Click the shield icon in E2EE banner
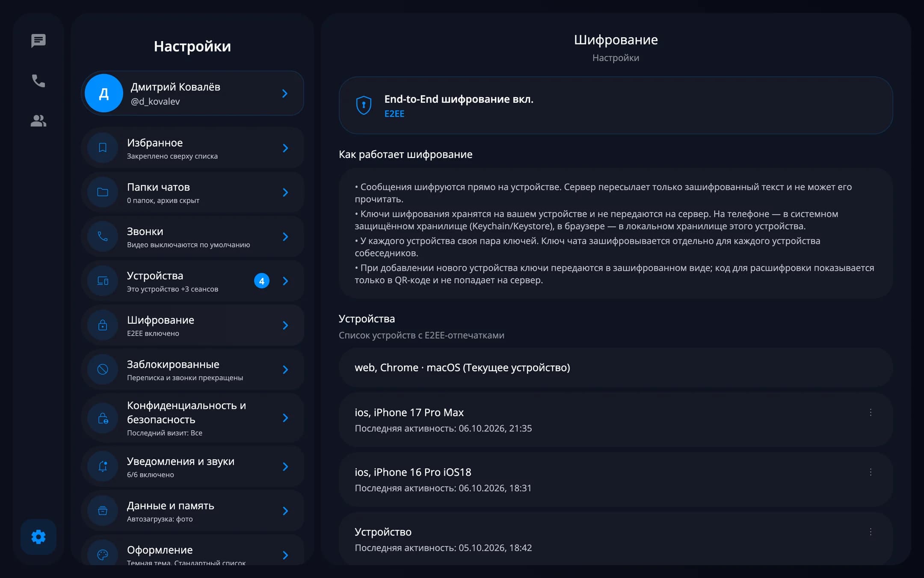 (364, 105)
